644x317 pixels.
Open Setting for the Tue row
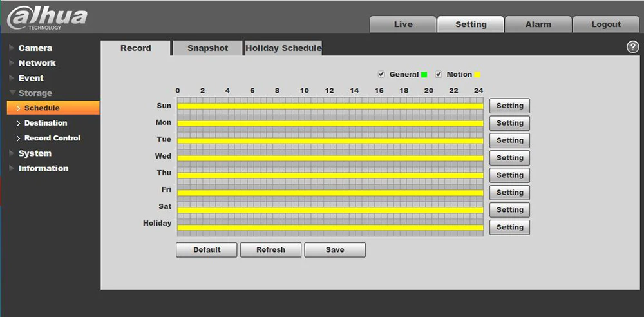[x=509, y=140]
